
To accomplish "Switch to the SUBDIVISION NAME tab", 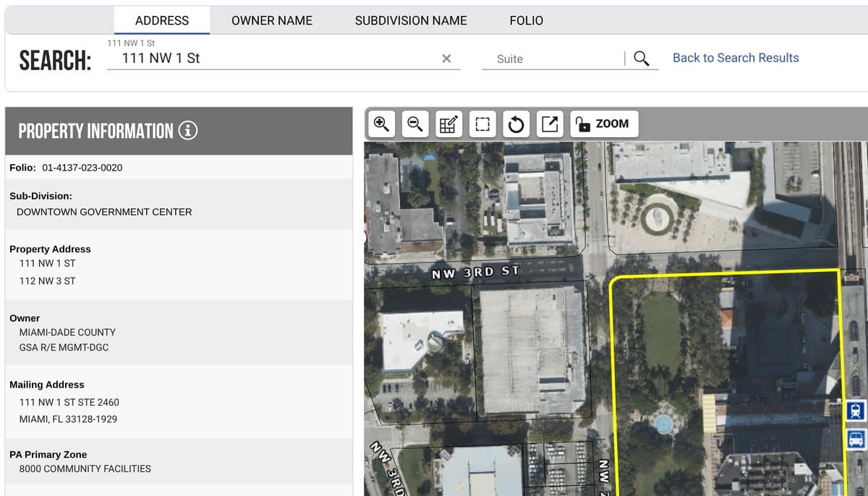I will pyautogui.click(x=411, y=20).
